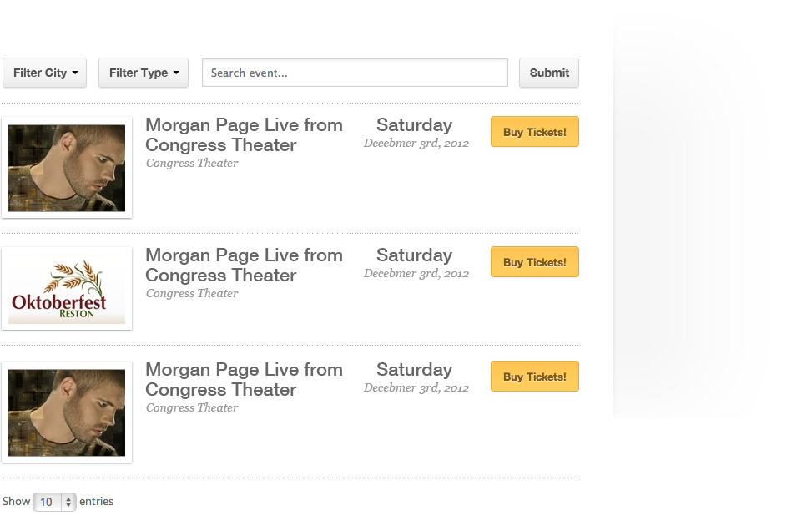The width and height of the screenshot is (812, 521).
Task: Open the Show entries count selector
Action: point(54,502)
